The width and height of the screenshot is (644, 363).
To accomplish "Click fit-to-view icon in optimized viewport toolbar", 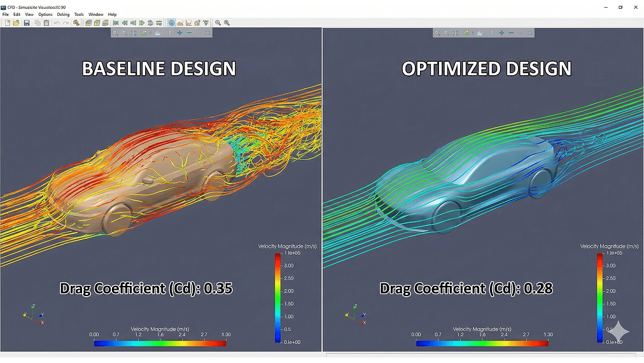I will [x=456, y=32].
